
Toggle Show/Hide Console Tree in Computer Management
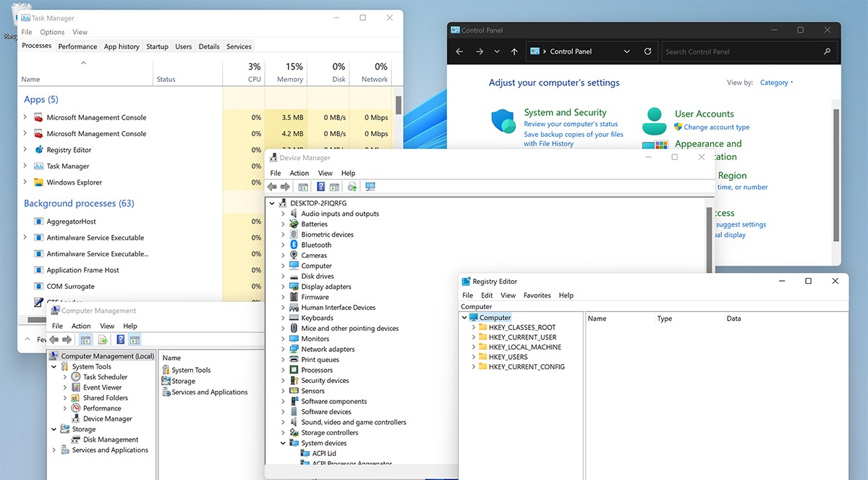(85, 340)
